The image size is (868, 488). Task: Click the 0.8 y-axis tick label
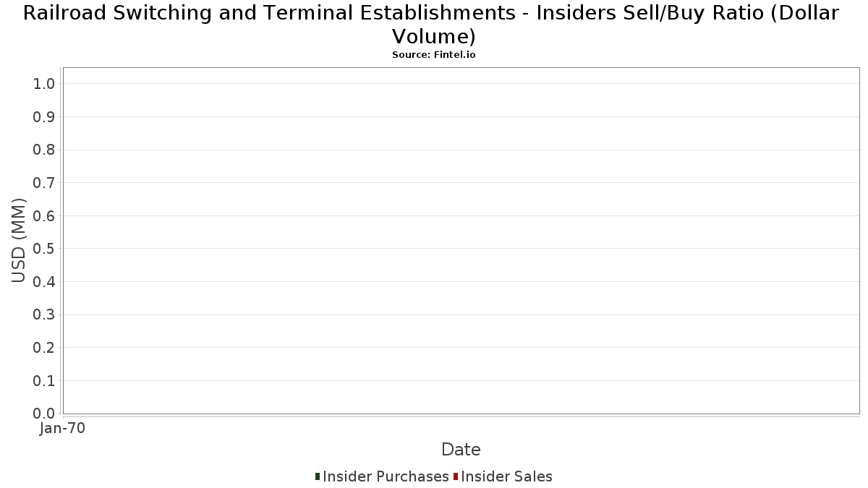44,150
